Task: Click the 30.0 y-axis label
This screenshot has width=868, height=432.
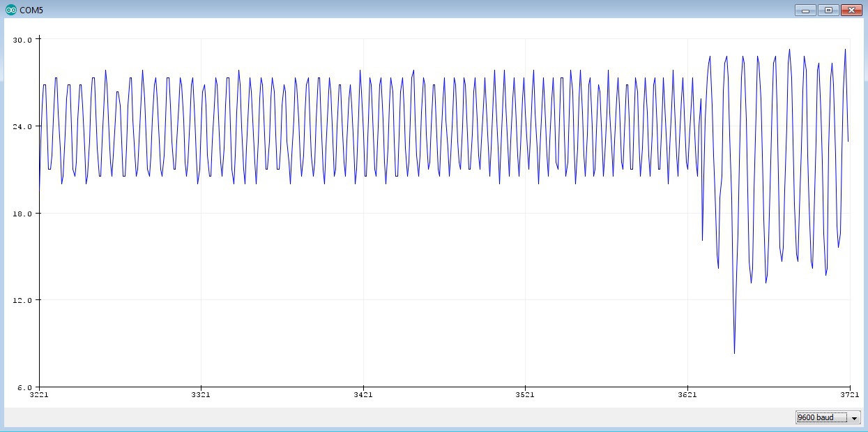Action: click(24, 40)
